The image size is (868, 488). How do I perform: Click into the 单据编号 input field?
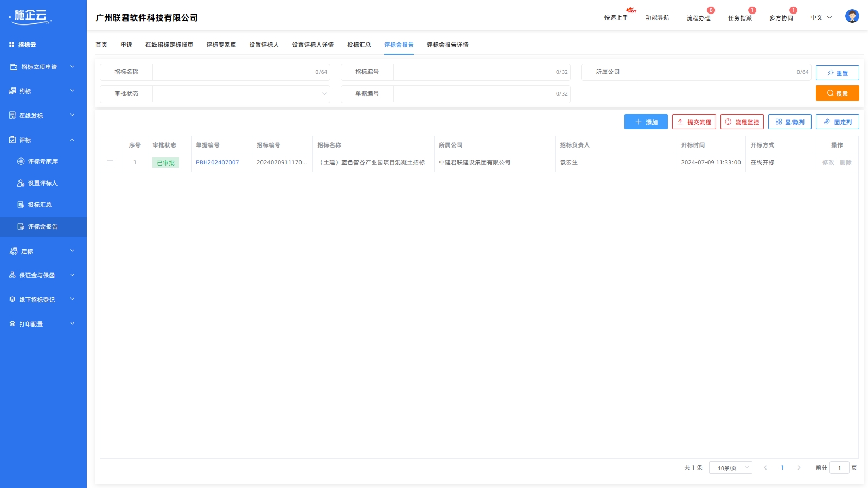coord(482,94)
